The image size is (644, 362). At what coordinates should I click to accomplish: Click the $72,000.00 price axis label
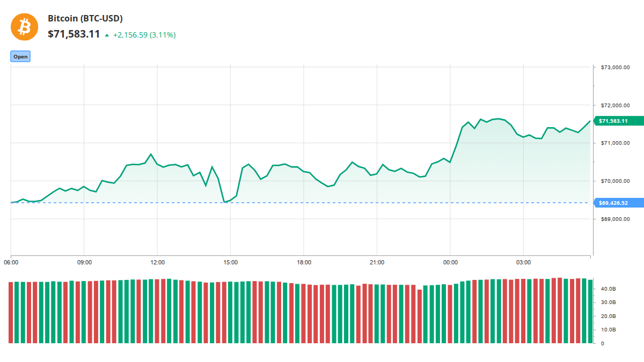pyautogui.click(x=614, y=105)
